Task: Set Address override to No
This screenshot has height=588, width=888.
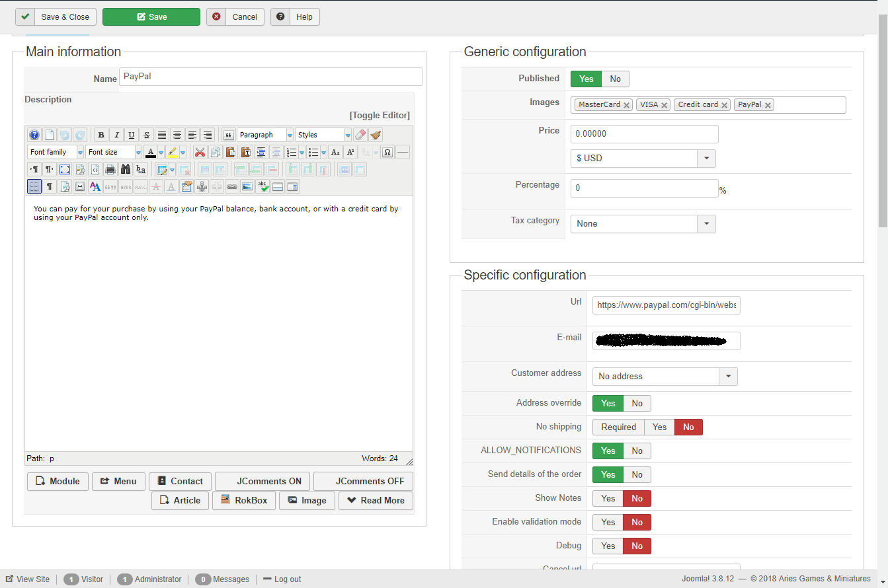Action: 637,403
